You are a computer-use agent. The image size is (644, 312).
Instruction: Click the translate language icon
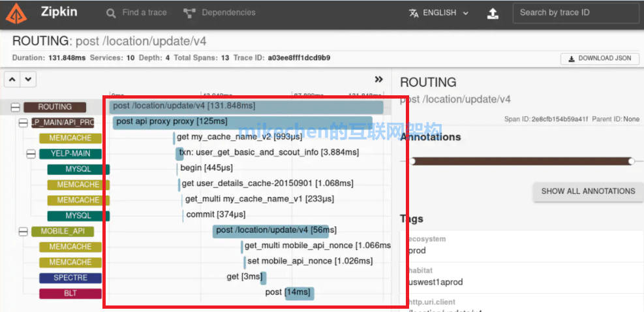click(x=414, y=13)
